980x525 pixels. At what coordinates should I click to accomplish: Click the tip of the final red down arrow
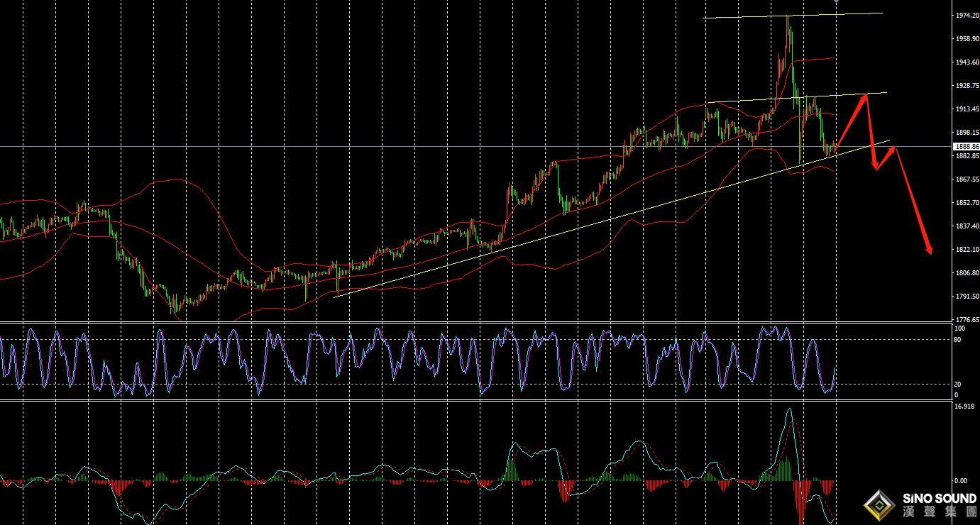(x=929, y=252)
